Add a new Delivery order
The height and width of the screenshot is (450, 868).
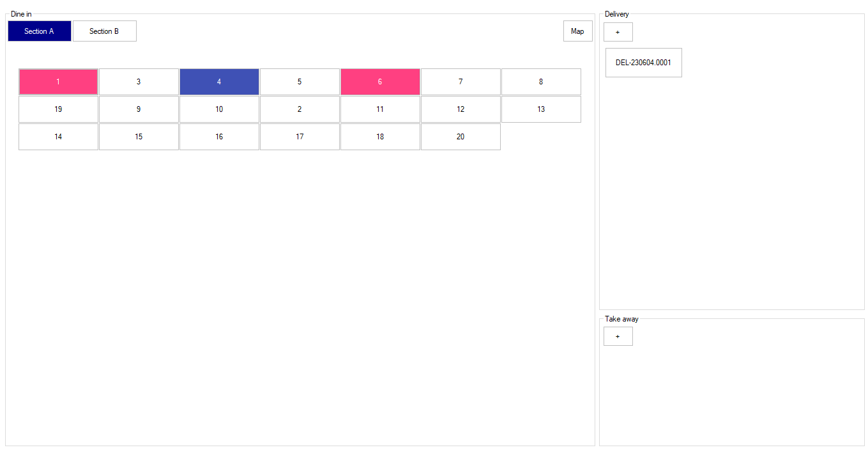618,32
